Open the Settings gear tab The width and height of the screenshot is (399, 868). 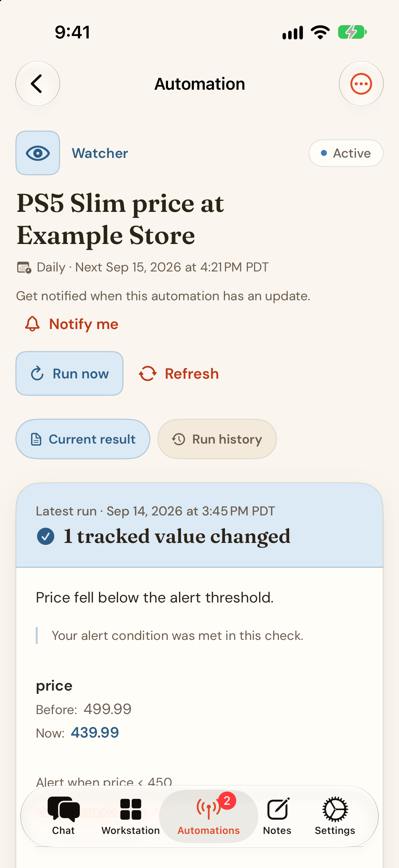click(x=335, y=816)
